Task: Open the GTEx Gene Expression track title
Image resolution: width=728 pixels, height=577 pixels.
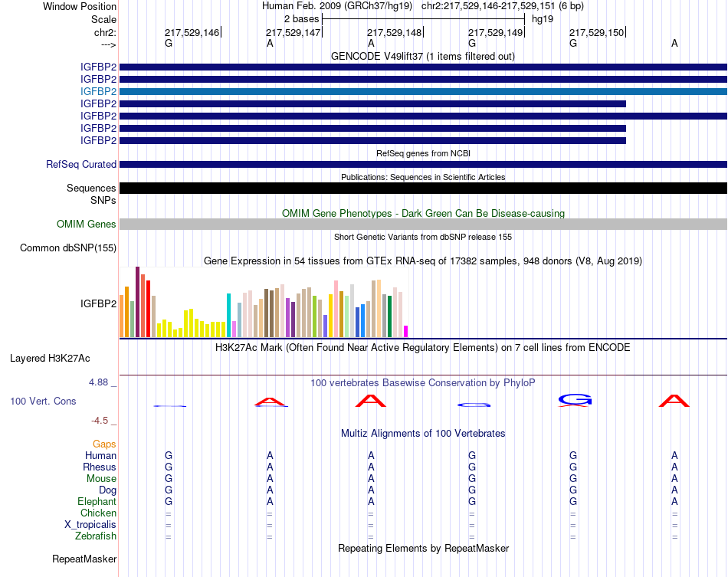Action: [423, 261]
